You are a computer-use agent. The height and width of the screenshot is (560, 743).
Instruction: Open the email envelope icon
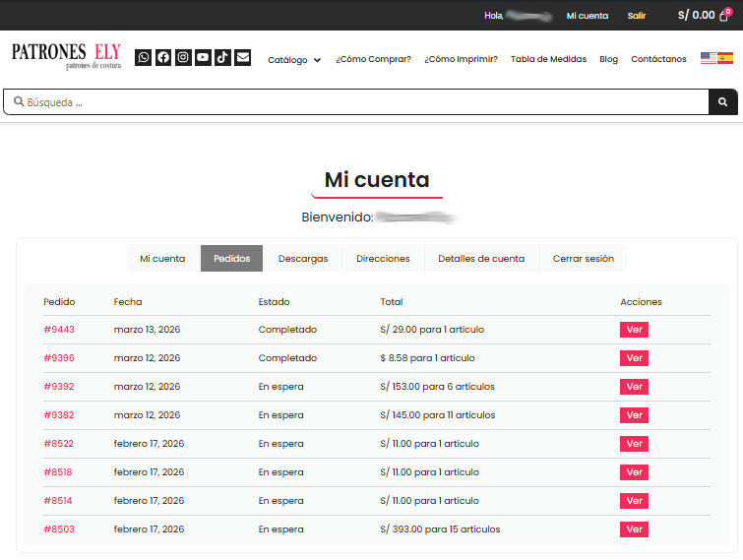pos(242,57)
